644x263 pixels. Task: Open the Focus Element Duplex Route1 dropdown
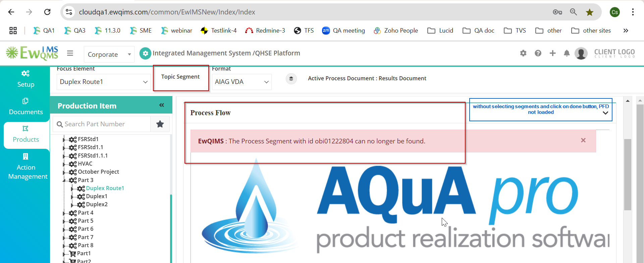point(104,82)
